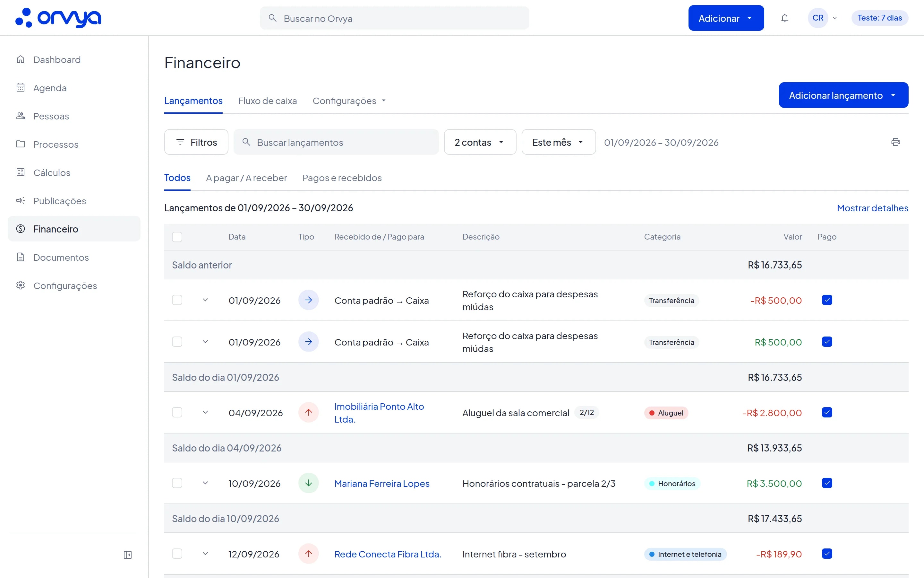Switch to Pagos e recebidos tab
The width and height of the screenshot is (924, 578).
(x=342, y=178)
